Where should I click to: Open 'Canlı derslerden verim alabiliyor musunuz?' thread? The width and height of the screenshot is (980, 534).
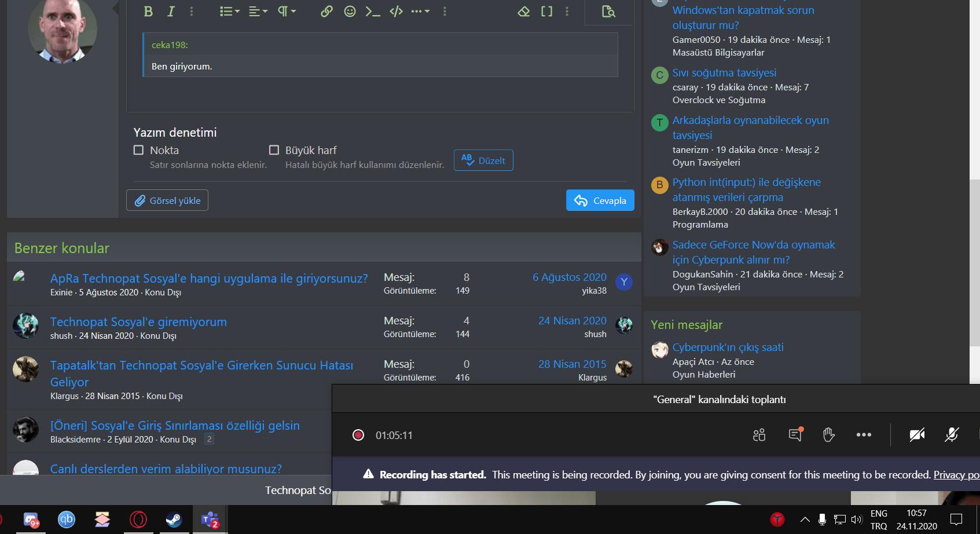coord(166,469)
